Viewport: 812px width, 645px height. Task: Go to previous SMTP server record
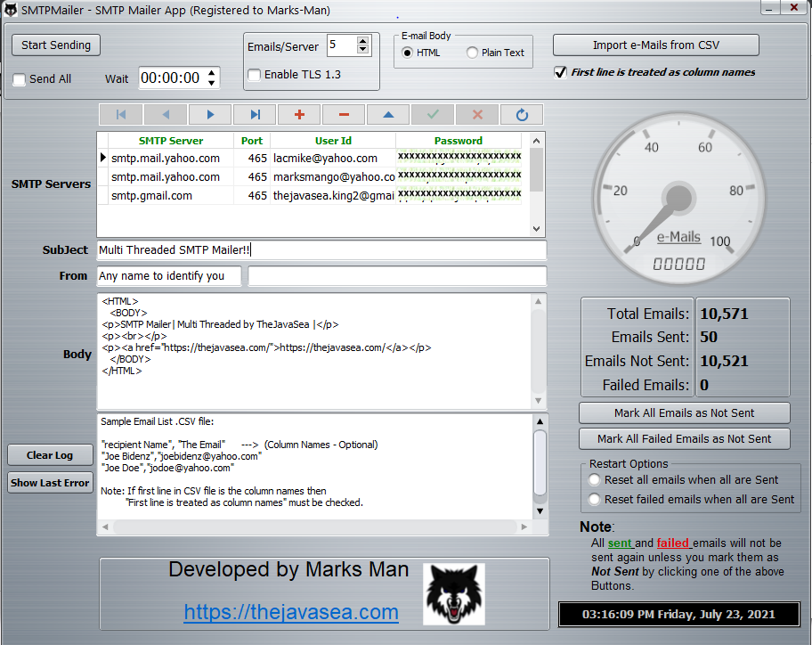point(166,115)
